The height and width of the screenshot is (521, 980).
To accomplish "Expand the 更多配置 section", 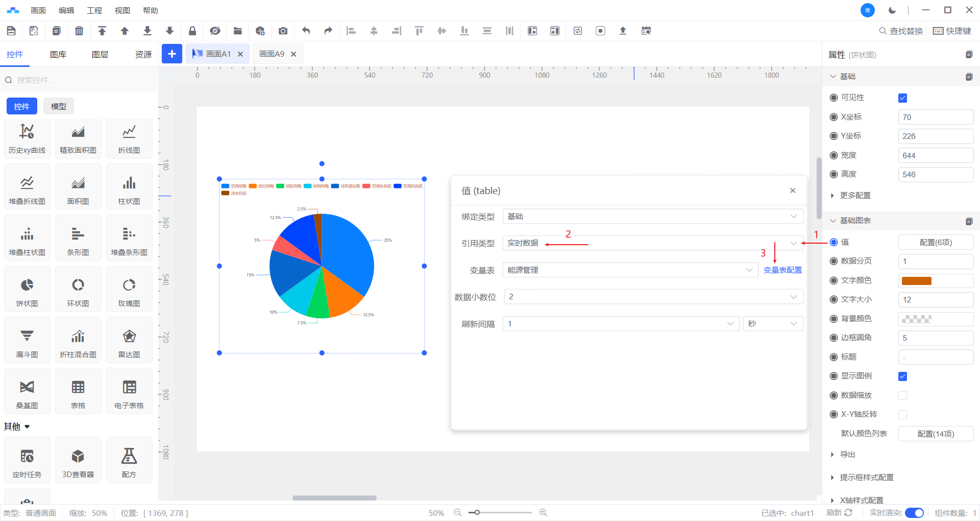I will (x=855, y=196).
